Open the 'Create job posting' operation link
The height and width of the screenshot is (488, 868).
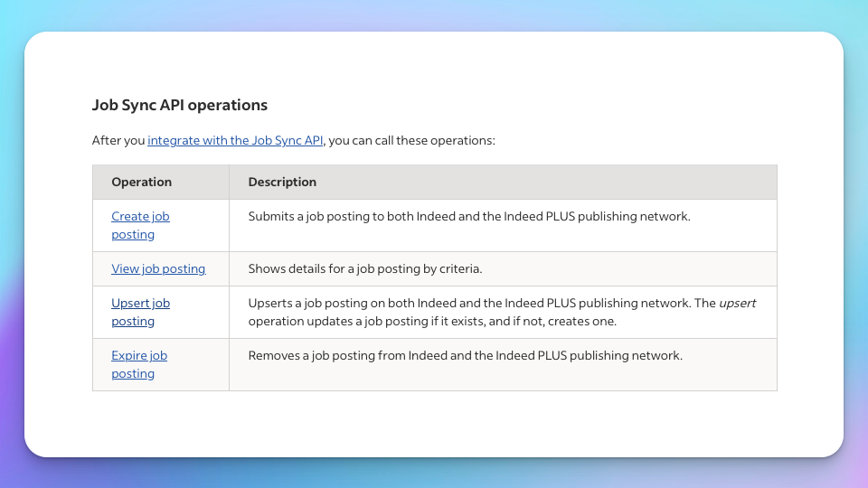140,225
